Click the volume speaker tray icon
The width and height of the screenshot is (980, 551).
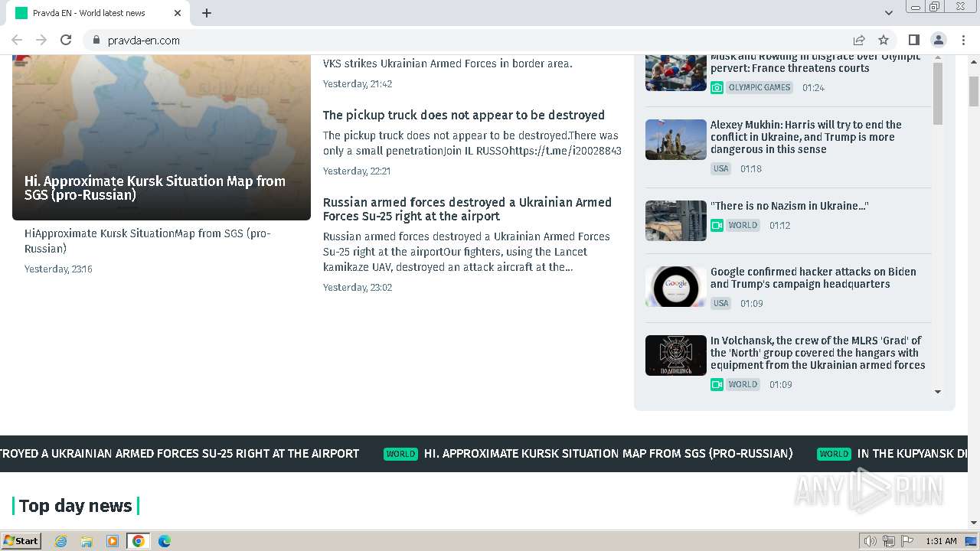(x=871, y=541)
